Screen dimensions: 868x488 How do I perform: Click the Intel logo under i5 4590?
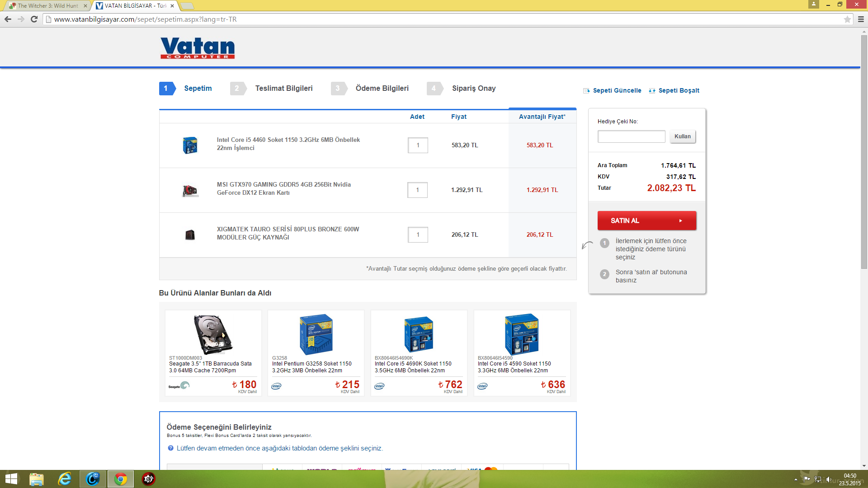482,386
